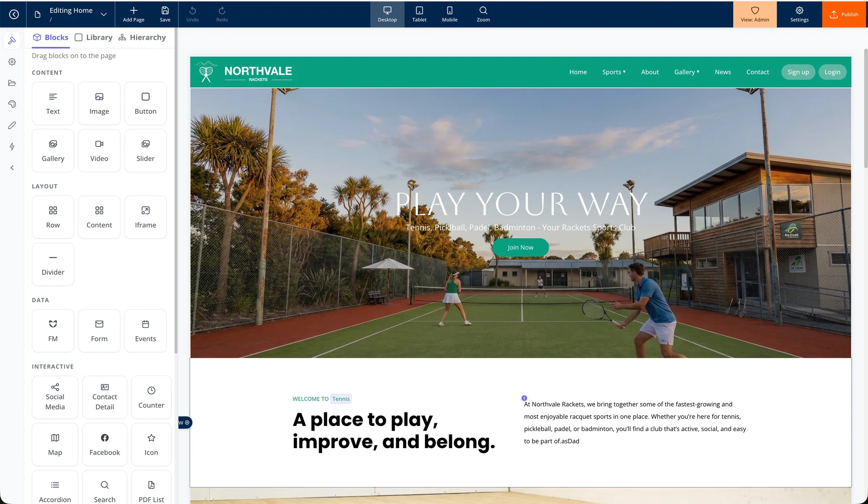Click About in the site navigation
The height and width of the screenshot is (504, 868).
tap(650, 72)
